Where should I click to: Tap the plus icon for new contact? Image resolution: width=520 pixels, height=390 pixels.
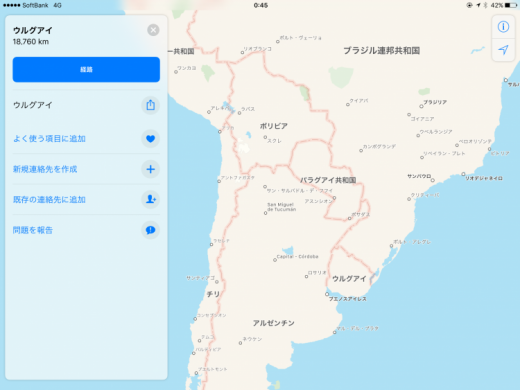(x=150, y=169)
